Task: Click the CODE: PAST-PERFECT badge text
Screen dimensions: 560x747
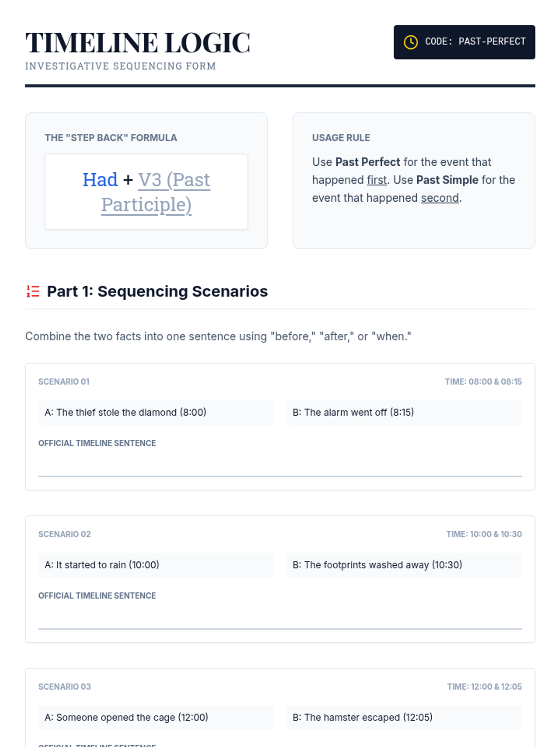Action: point(475,42)
